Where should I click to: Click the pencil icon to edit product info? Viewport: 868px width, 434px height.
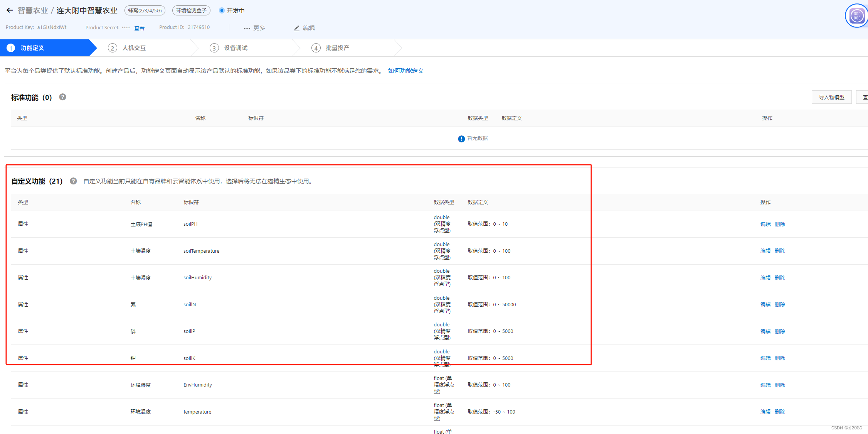point(296,28)
